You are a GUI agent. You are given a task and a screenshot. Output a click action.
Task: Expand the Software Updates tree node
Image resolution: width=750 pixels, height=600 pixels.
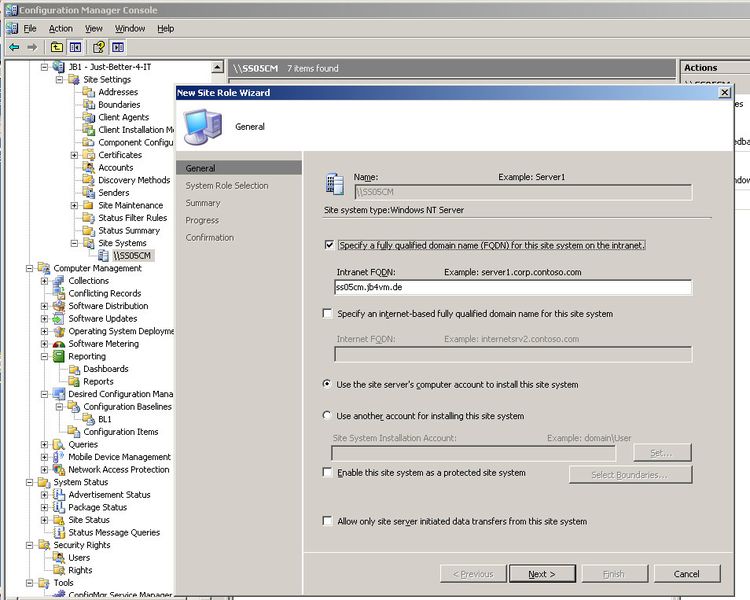point(44,319)
